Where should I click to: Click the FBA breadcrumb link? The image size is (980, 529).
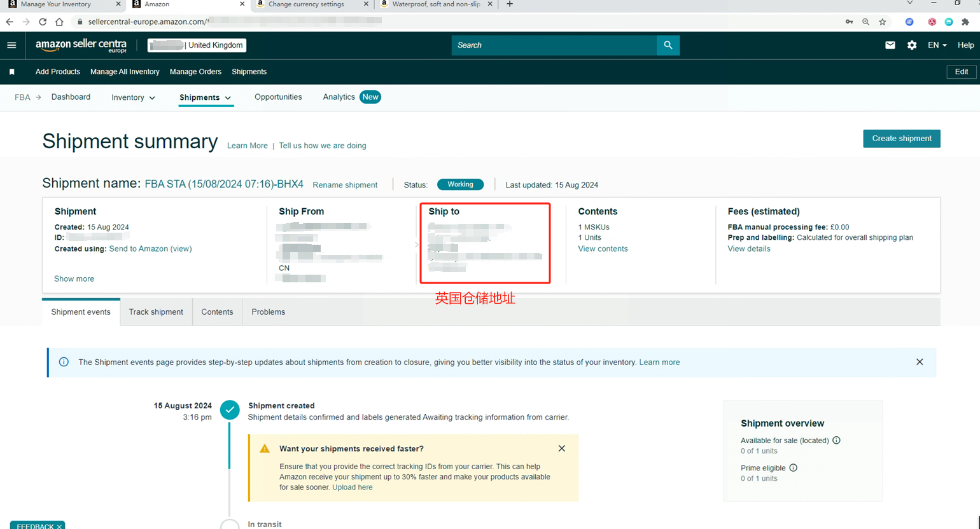click(x=22, y=97)
